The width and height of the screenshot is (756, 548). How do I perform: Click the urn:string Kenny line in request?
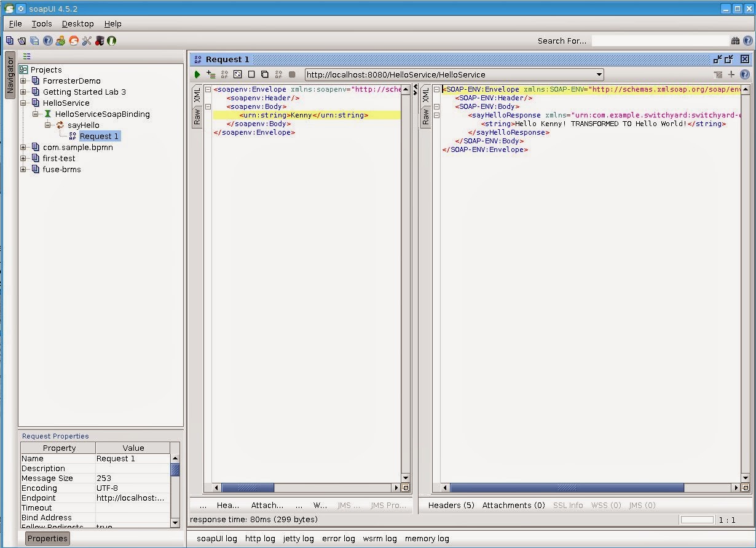coord(306,115)
